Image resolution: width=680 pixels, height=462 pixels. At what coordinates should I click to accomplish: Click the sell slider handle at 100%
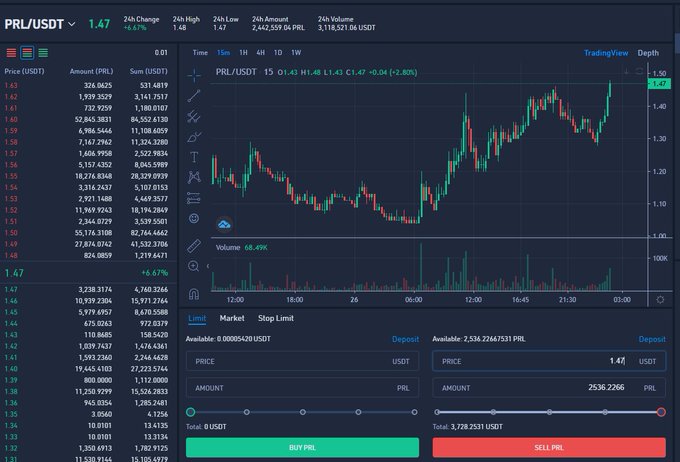(x=661, y=412)
